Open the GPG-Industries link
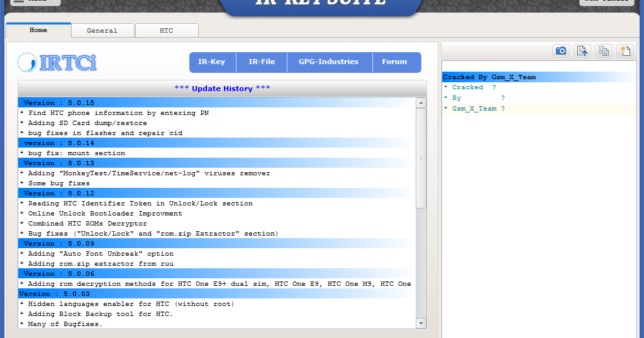 point(329,62)
